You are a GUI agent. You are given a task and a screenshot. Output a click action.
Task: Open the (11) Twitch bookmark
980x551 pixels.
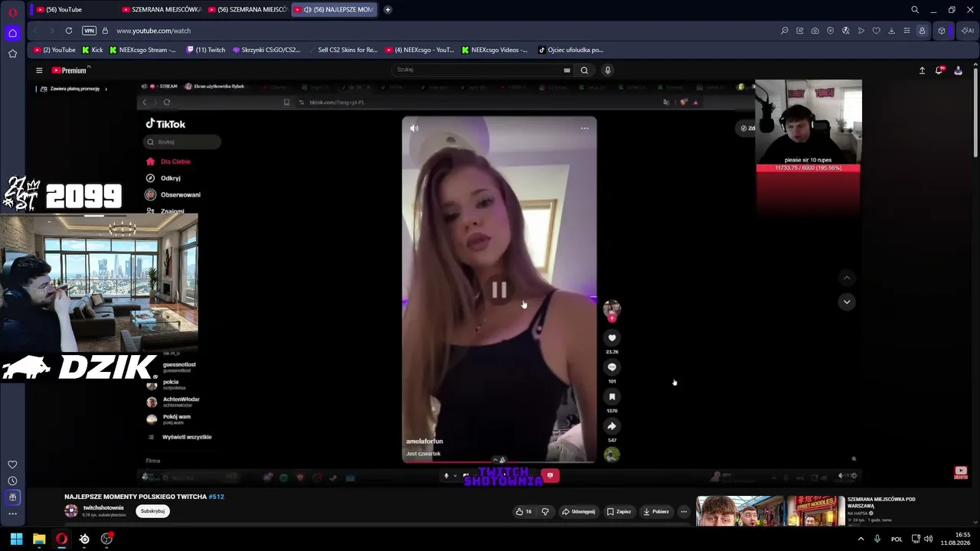(206, 51)
